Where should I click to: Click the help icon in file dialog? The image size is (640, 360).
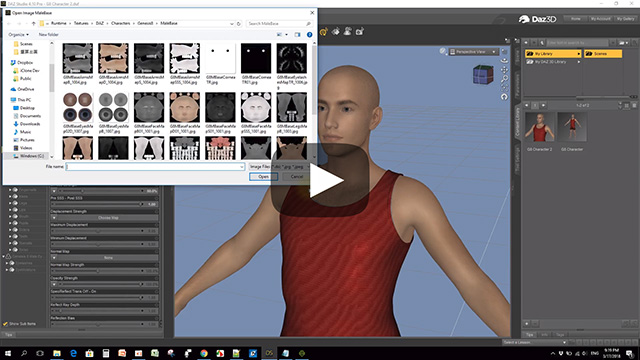pyautogui.click(x=309, y=35)
